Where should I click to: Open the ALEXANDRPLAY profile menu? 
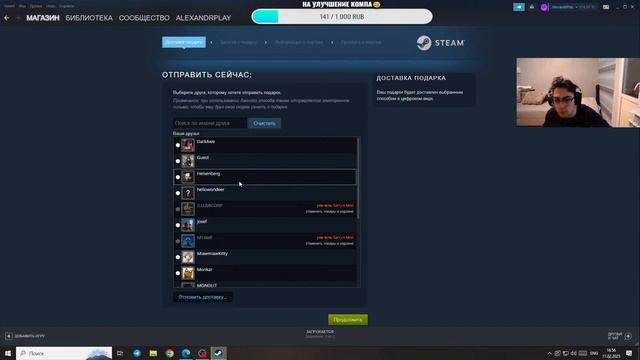pos(203,18)
